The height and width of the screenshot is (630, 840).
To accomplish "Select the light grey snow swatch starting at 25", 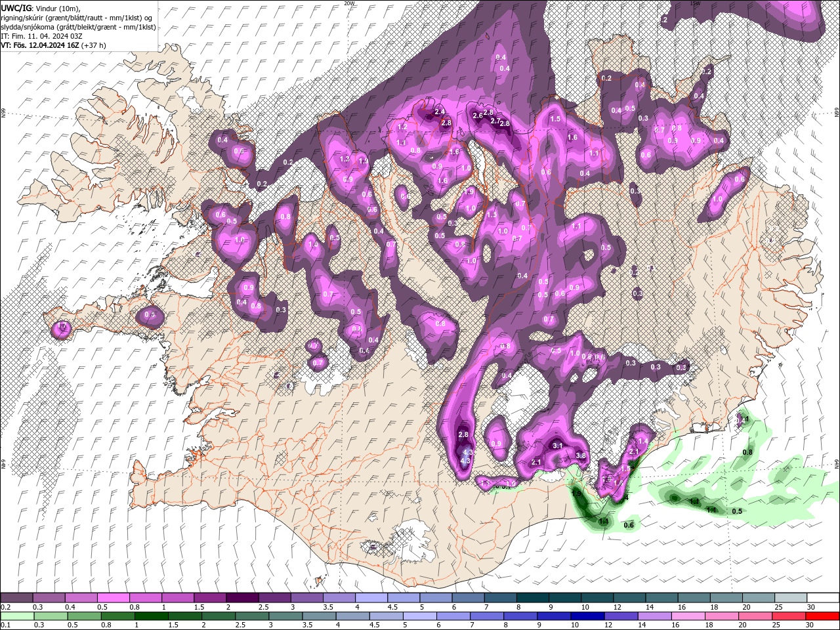I will 791,598.
